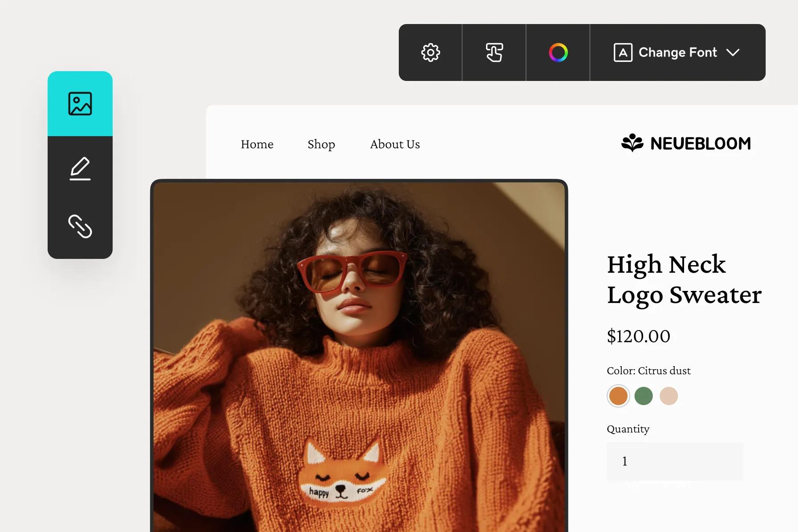Choose the beige sweater color option
This screenshot has width=798, height=532.
pyautogui.click(x=669, y=395)
